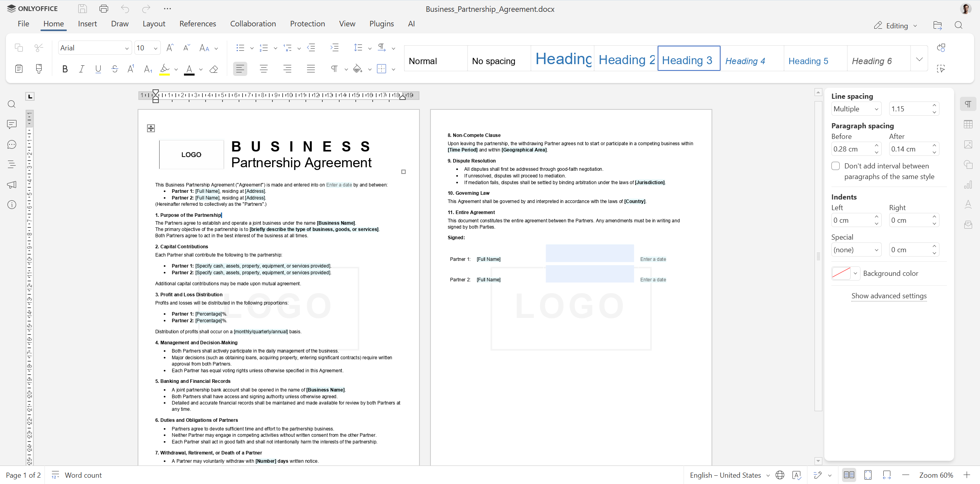Open the Comments panel
Image resolution: width=980 pixels, height=484 pixels.
(x=11, y=124)
